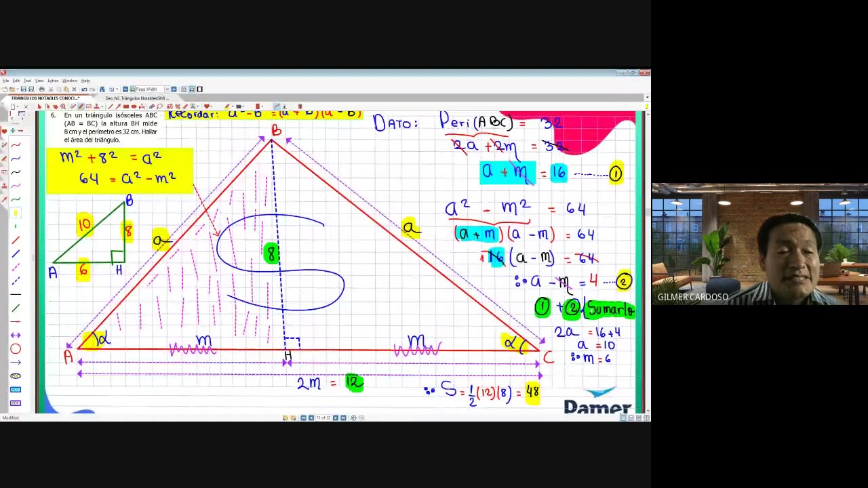This screenshot has width=868, height=488.
Task: Select the Marker highlighter tool
Action: point(81,106)
